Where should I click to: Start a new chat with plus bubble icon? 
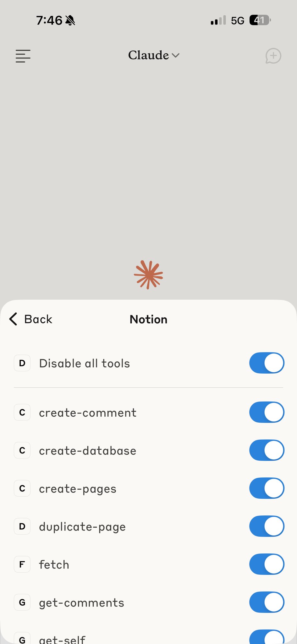(273, 56)
